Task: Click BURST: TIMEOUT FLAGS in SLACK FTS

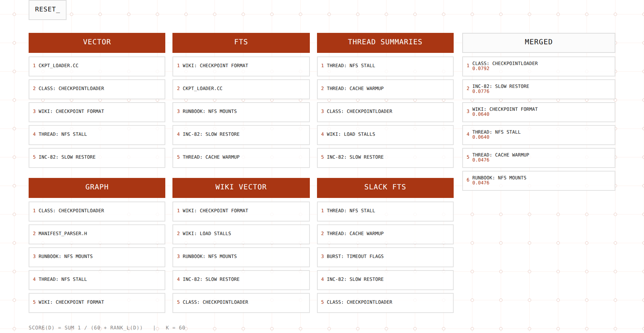Action: (385, 257)
